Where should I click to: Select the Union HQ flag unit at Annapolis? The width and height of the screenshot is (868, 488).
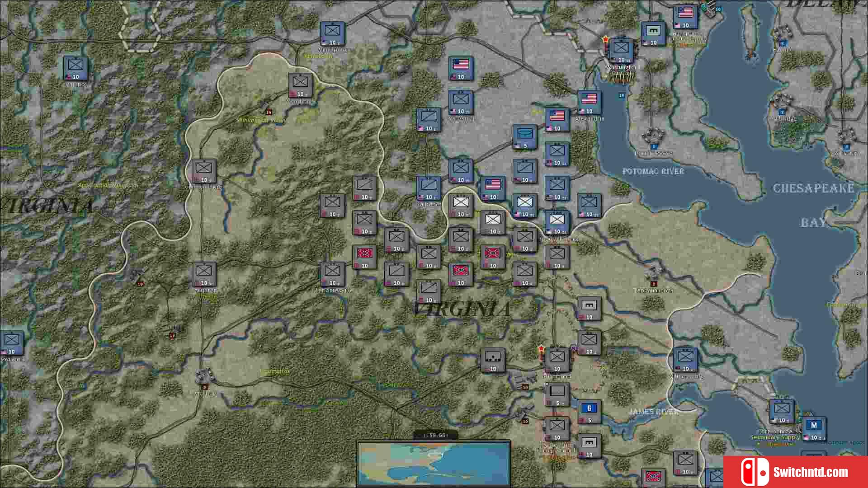click(685, 17)
